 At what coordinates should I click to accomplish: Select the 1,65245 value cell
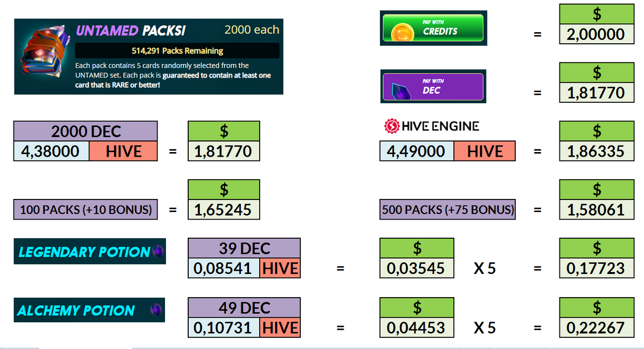224,210
